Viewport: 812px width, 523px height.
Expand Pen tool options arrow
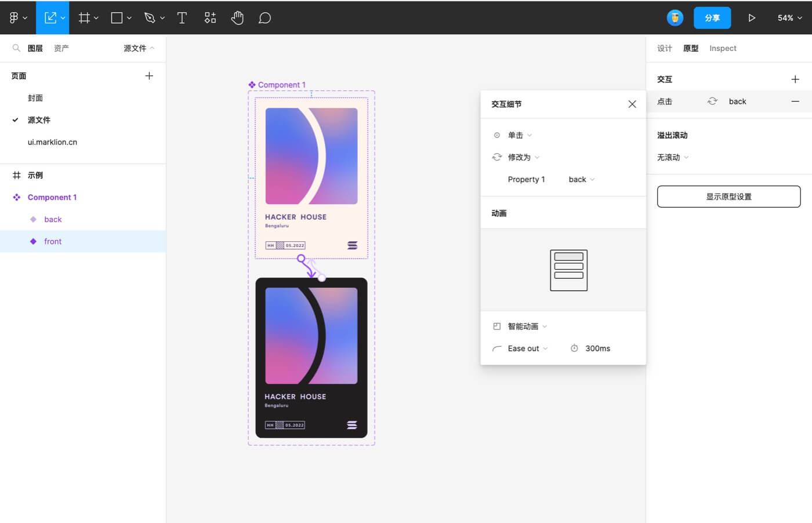[x=162, y=18]
